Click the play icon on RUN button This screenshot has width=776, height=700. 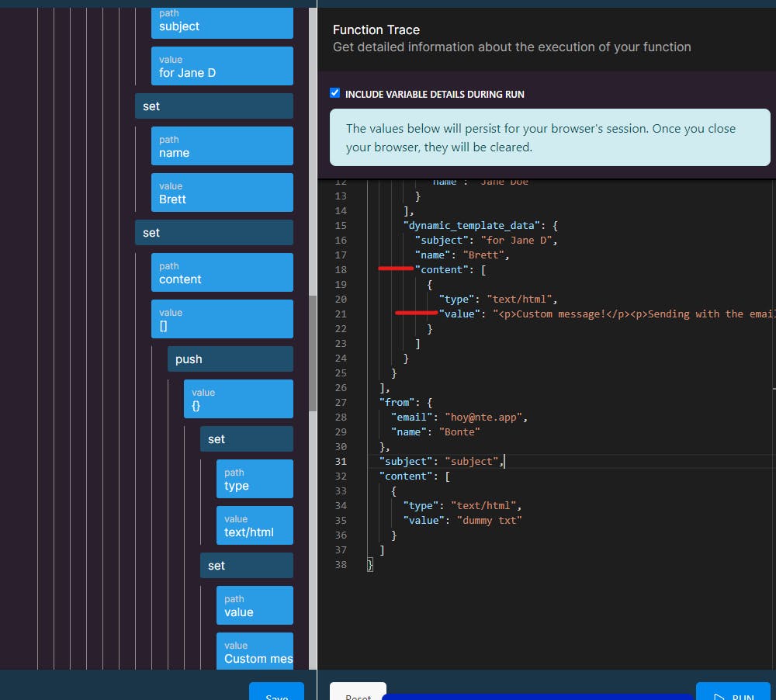718,696
